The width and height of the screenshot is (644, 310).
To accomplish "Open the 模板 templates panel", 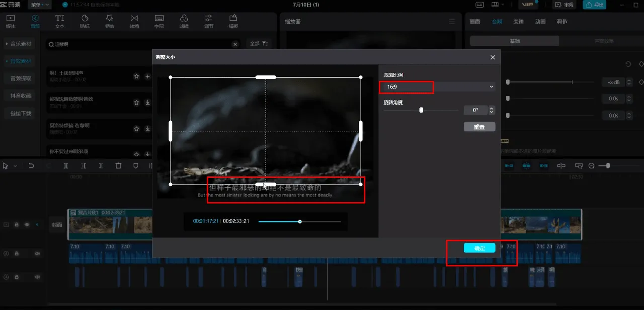I will pyautogui.click(x=233, y=21).
